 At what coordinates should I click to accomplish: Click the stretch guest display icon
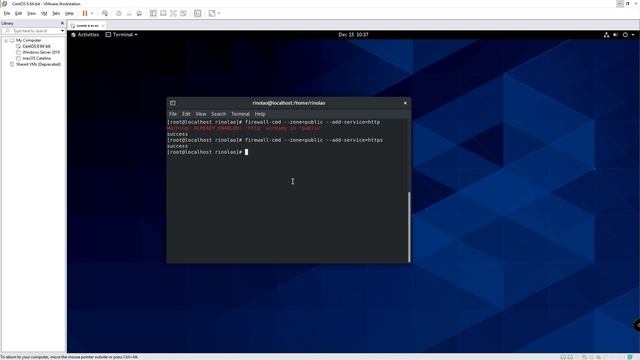click(212, 13)
